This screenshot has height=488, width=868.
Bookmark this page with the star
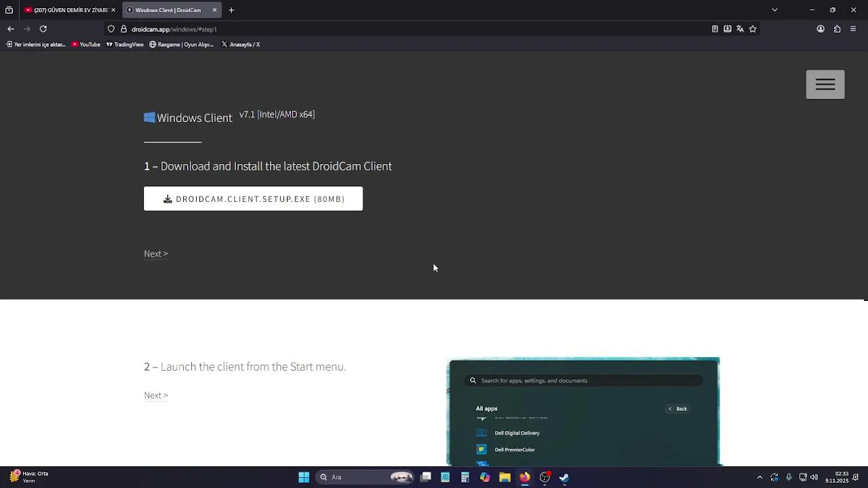tap(753, 29)
